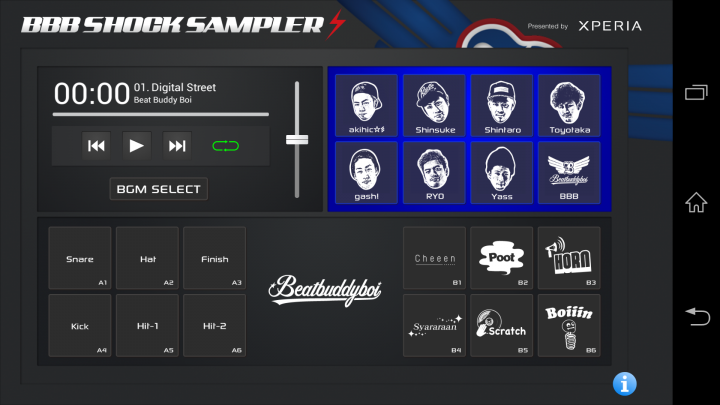Skip to the next track
Viewport: 720px width, 405px height.
(177, 146)
